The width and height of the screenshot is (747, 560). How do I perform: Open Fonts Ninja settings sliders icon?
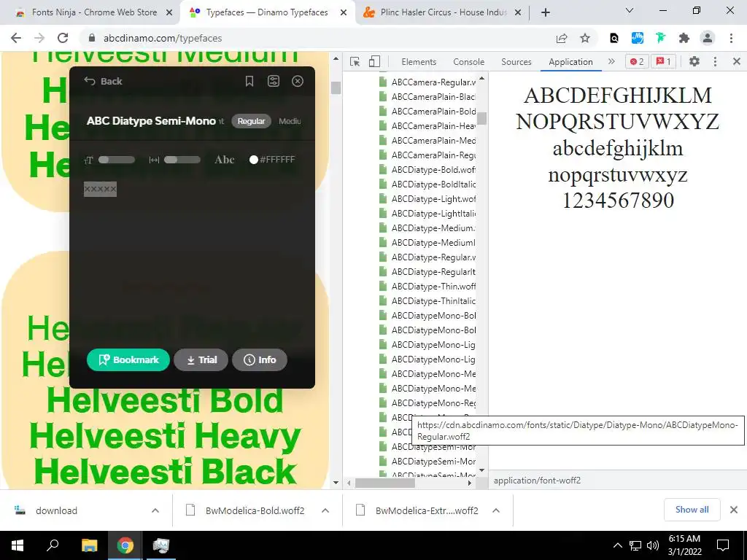pos(274,81)
